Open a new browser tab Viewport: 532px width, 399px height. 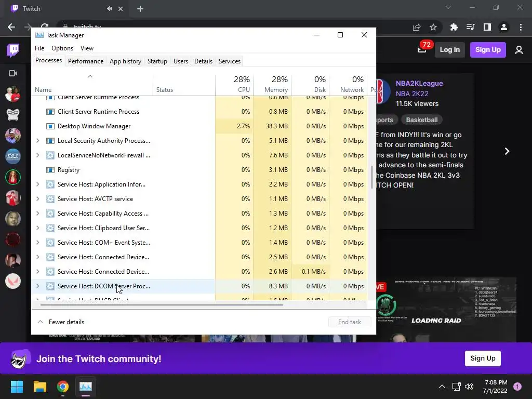click(140, 9)
